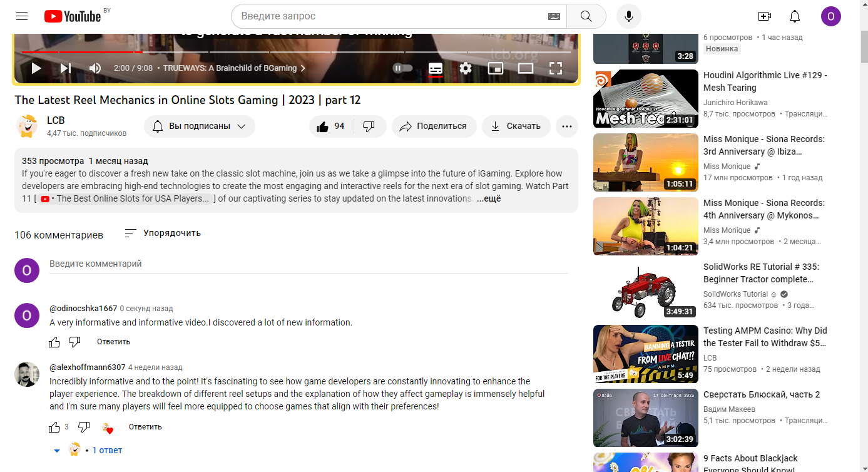Open the 3:28 duration video thumbnail
This screenshot has width=868, height=472.
pos(646,48)
